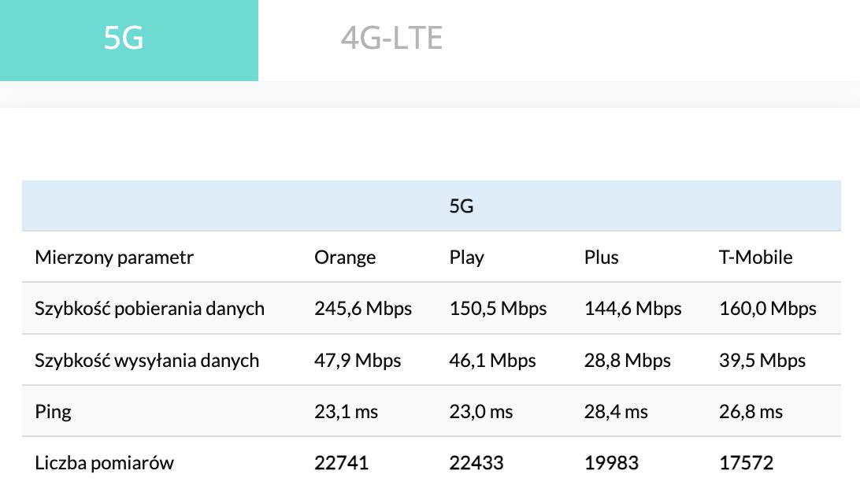
Task: Select the Orange column header
Action: (x=345, y=258)
